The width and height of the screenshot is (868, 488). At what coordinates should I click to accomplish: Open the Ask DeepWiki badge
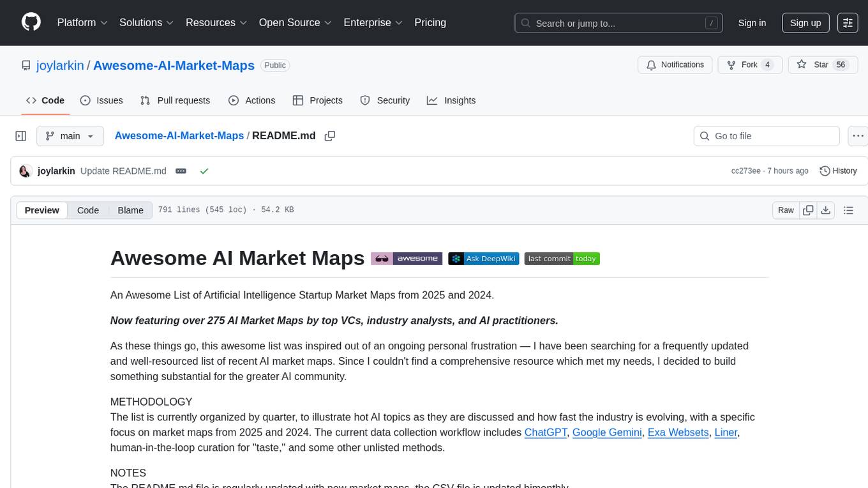[484, 259]
